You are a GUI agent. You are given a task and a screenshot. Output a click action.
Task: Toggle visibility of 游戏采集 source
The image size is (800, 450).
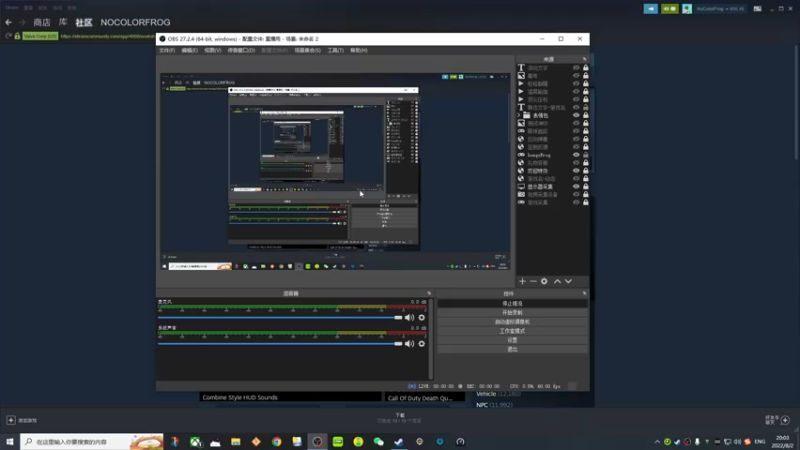tap(576, 203)
